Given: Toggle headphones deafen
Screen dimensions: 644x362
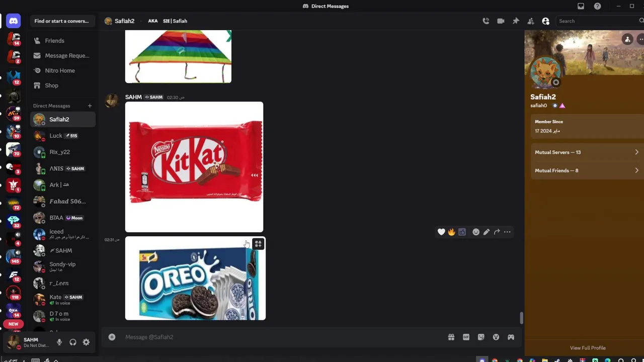Looking at the screenshot, I should pyautogui.click(x=73, y=342).
